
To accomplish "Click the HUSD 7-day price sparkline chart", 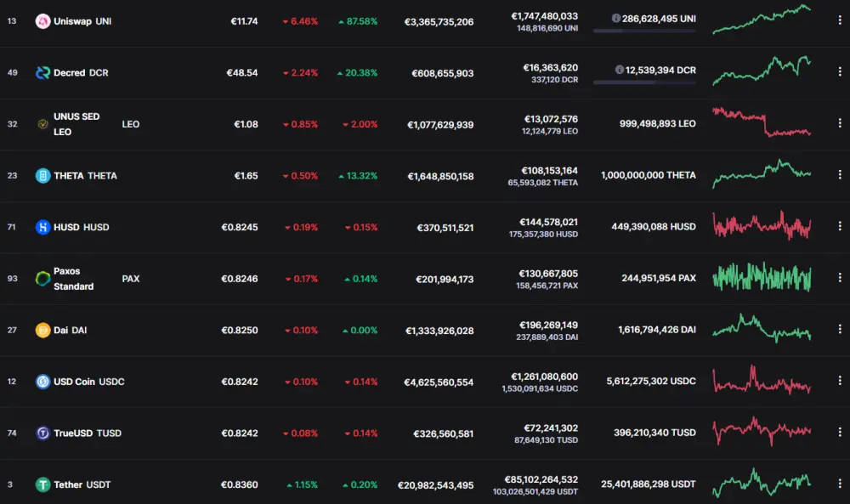I will point(762,225).
